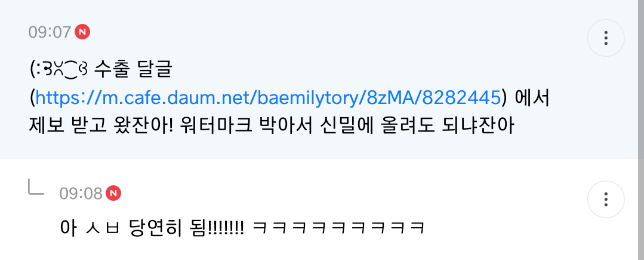Click the reply indent arrow icon
Screen dimensions: 644x260
tap(36, 187)
